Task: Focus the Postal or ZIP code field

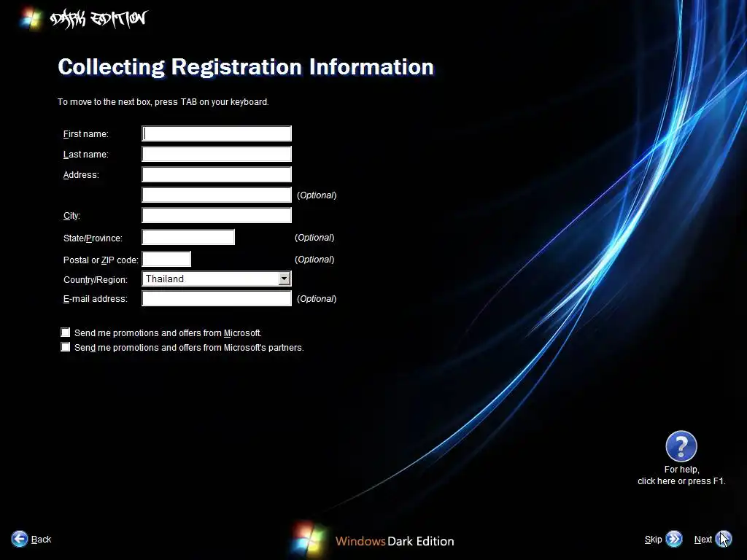Action: click(166, 259)
